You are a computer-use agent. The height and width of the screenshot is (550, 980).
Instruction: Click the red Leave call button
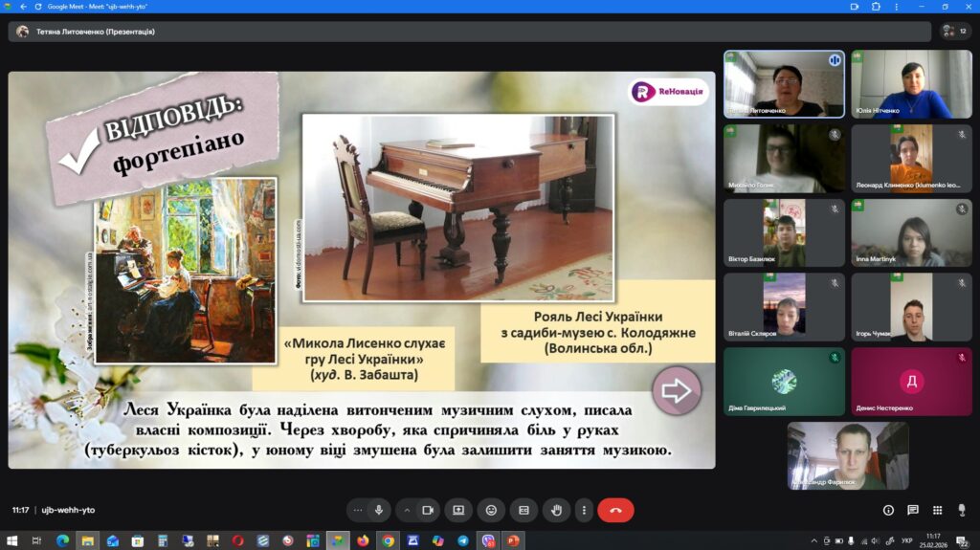pos(615,511)
